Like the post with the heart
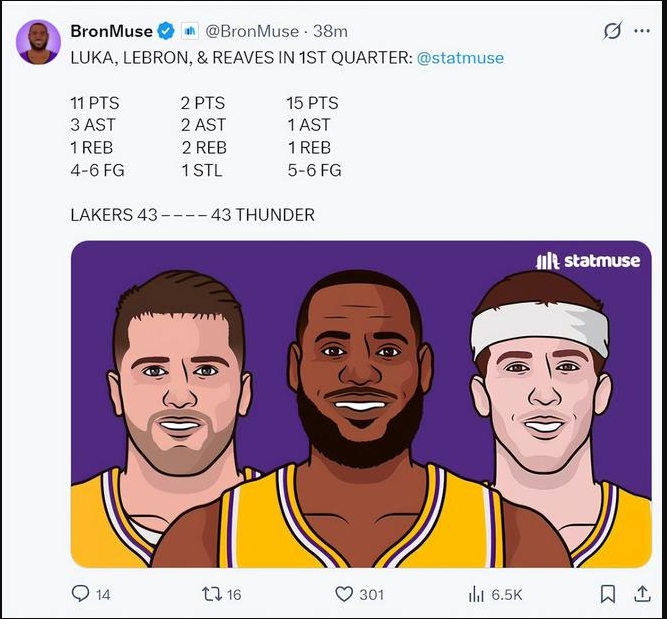 (344, 594)
